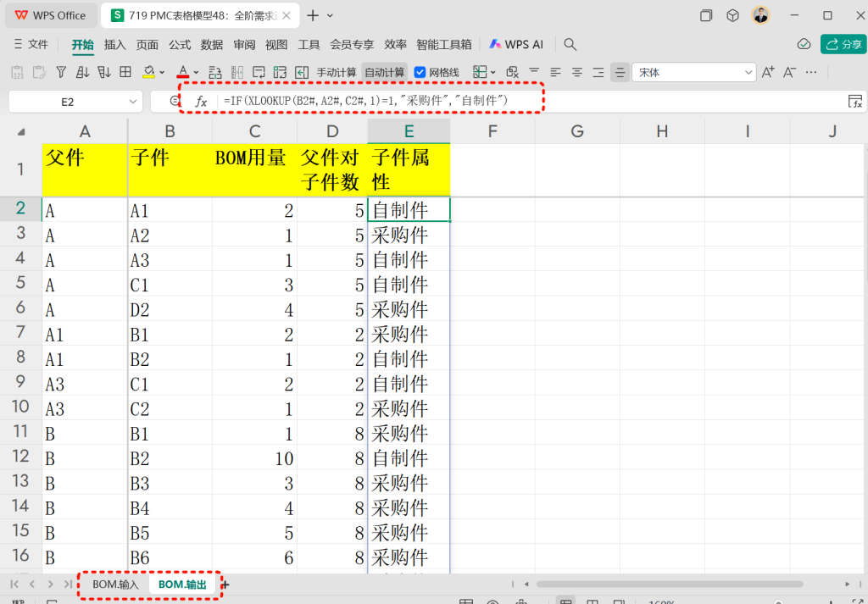Image resolution: width=868 pixels, height=604 pixels.
Task: Switch to the 数据 ribbon tab
Action: point(211,45)
